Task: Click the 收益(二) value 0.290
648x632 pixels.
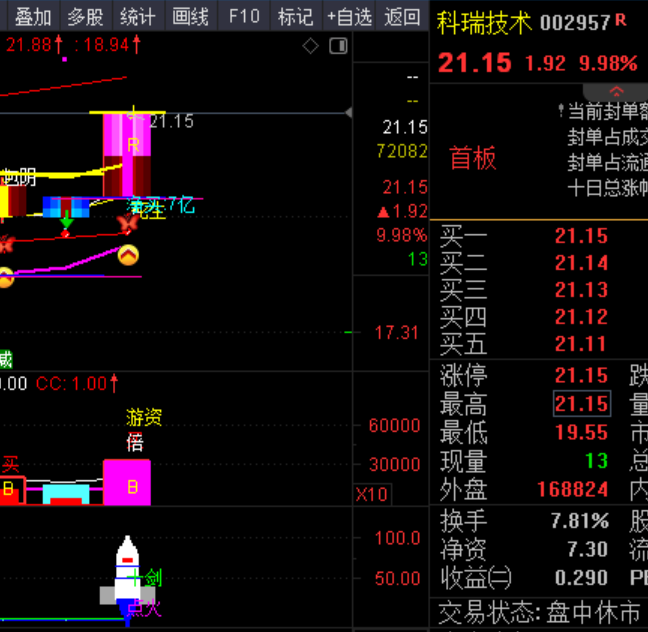Action: point(581,578)
